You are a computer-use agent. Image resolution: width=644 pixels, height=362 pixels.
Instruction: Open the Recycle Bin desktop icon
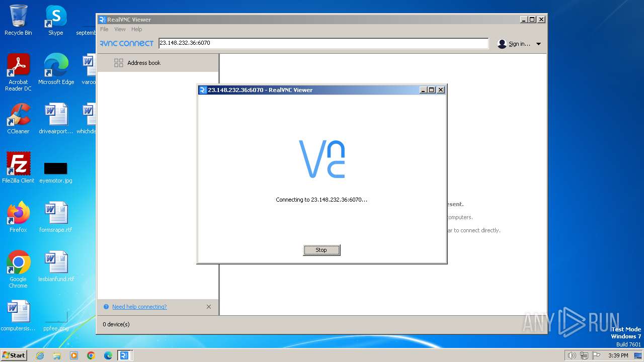tap(18, 20)
